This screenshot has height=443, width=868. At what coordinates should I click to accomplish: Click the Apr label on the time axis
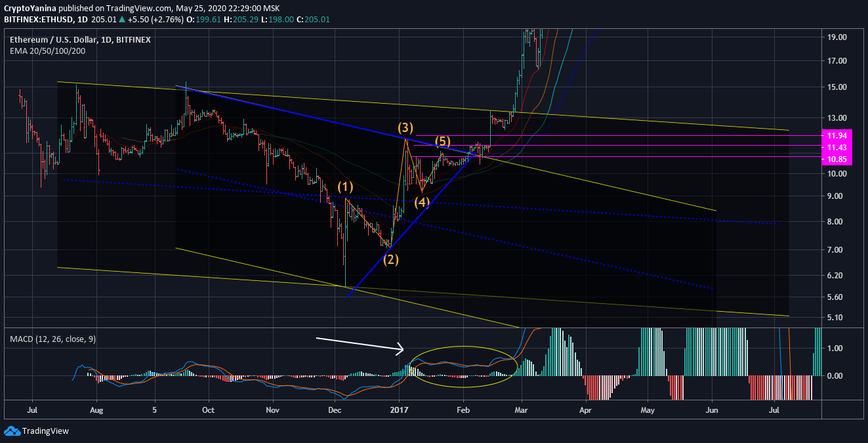tap(585, 410)
